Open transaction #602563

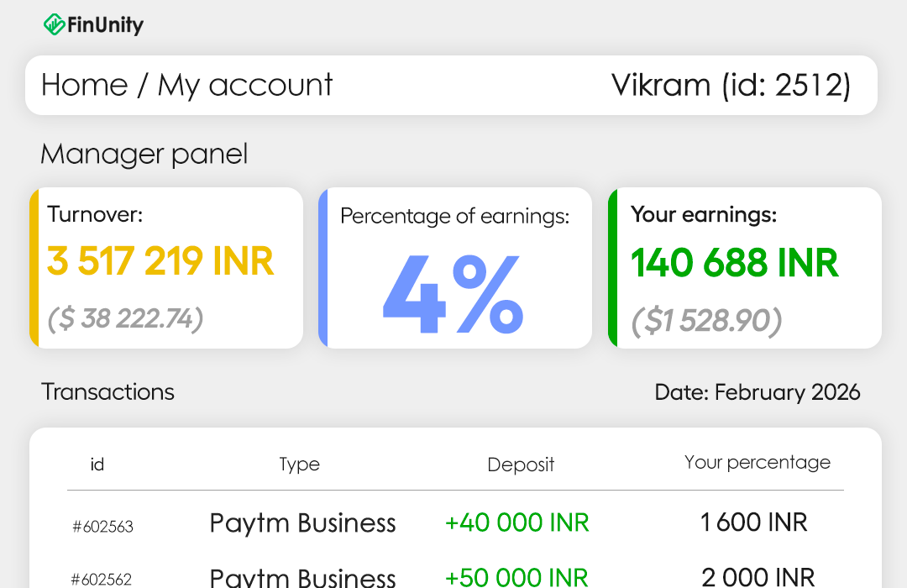click(x=102, y=527)
